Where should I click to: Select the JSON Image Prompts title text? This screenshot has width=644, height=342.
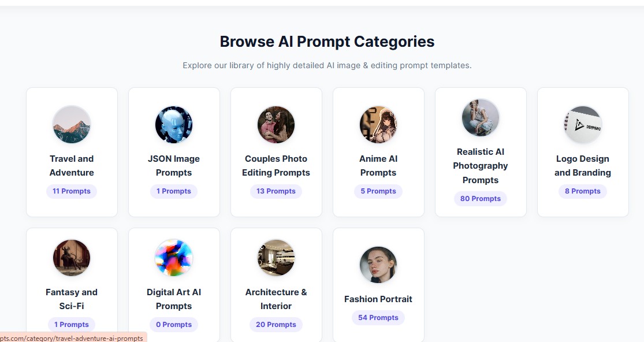click(x=174, y=165)
